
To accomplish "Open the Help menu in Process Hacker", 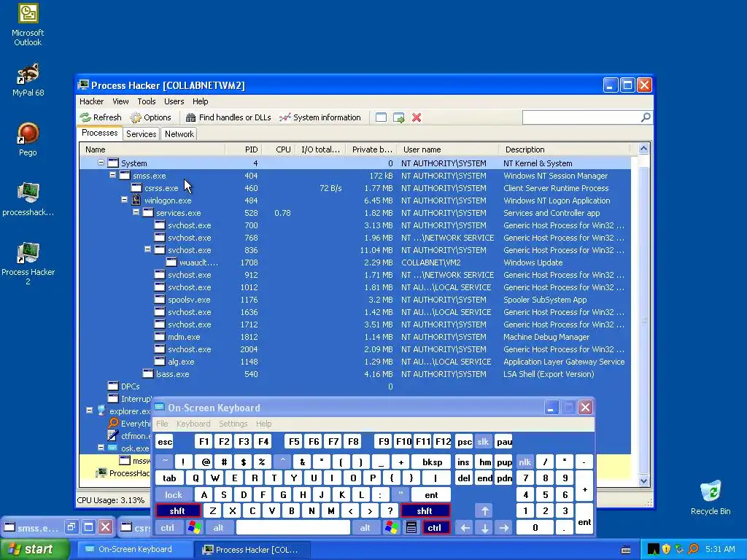I will click(x=200, y=101).
